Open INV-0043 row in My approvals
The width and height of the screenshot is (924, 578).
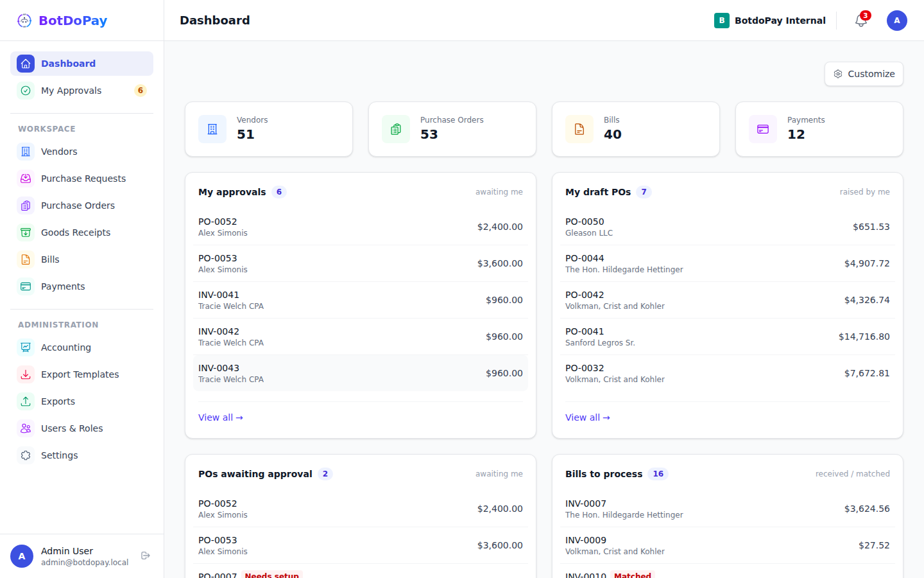coord(361,373)
